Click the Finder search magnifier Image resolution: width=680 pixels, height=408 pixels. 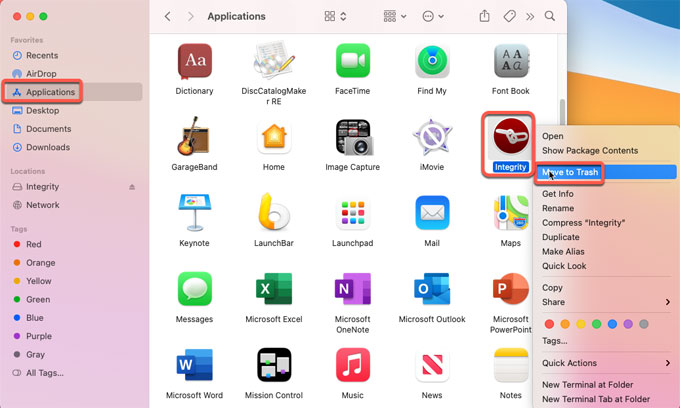tap(550, 17)
